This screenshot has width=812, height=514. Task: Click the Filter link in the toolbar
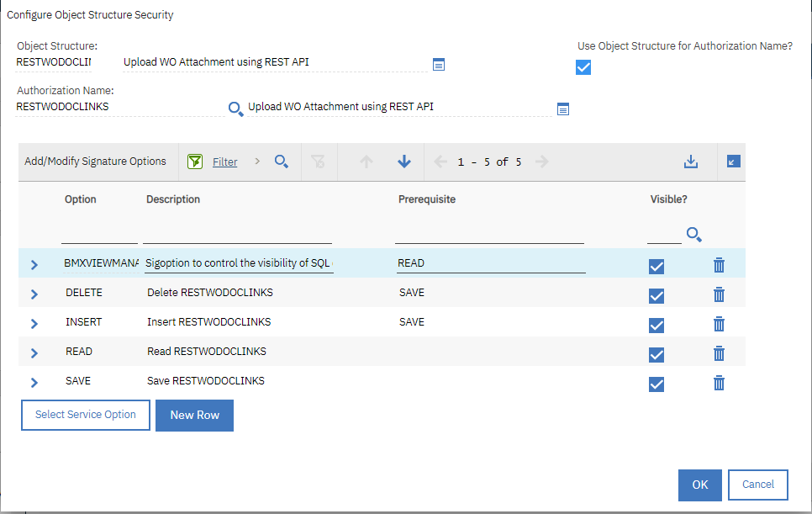224,161
